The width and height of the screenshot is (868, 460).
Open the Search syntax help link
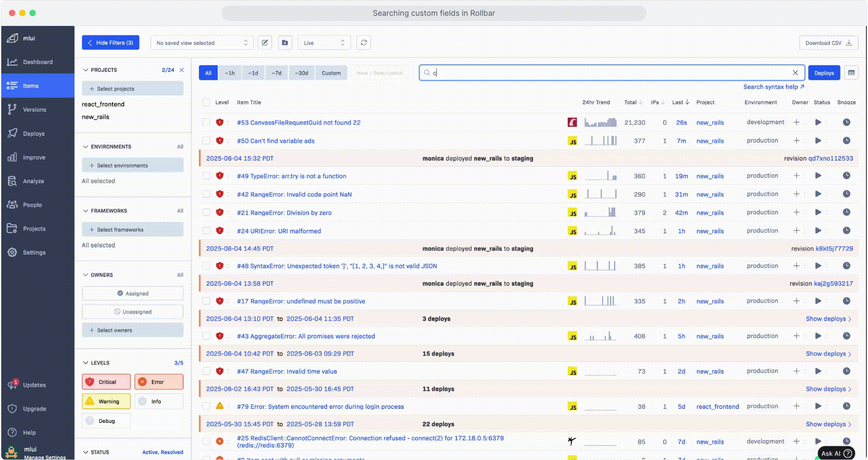[x=773, y=87]
